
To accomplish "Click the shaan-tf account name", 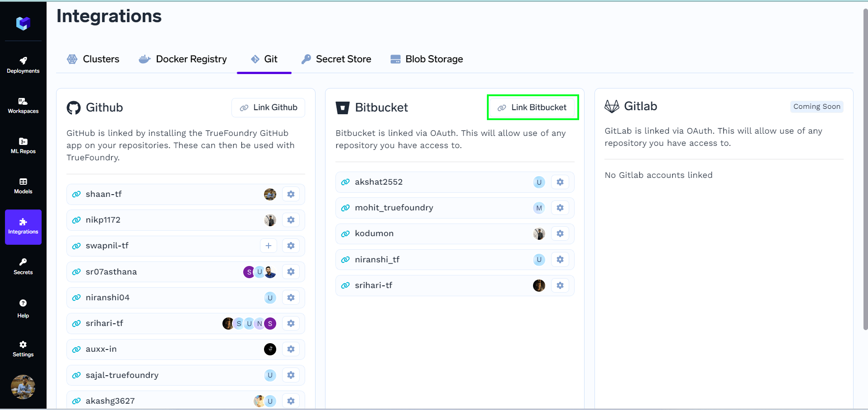I will tap(104, 194).
